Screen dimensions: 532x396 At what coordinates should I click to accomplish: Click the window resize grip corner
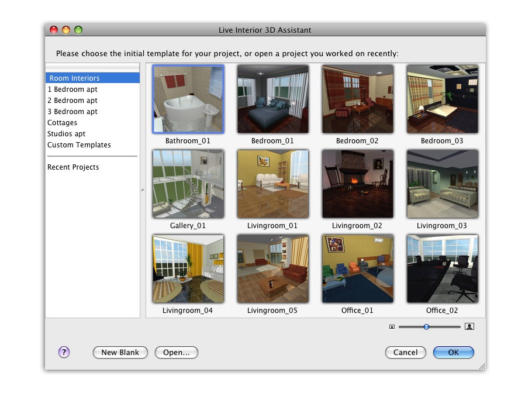pos(482,366)
